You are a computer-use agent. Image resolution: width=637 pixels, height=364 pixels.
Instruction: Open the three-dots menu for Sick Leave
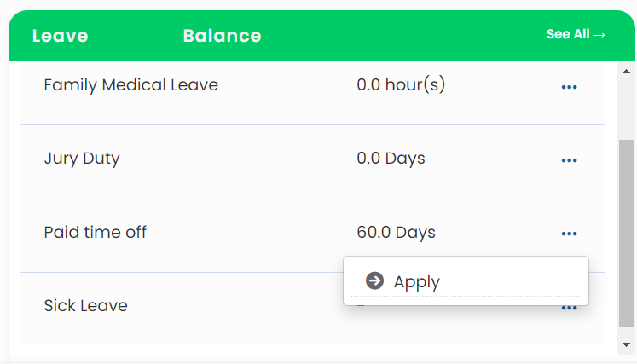[x=569, y=308]
